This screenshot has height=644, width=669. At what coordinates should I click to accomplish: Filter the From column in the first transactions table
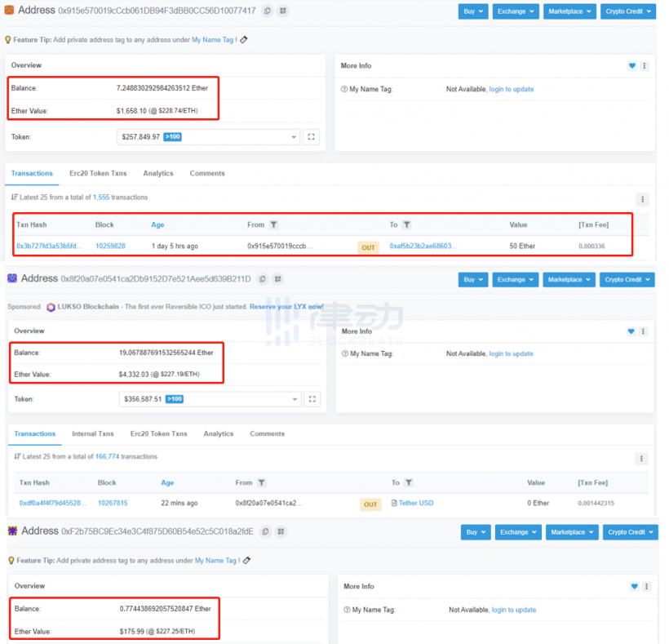click(274, 225)
